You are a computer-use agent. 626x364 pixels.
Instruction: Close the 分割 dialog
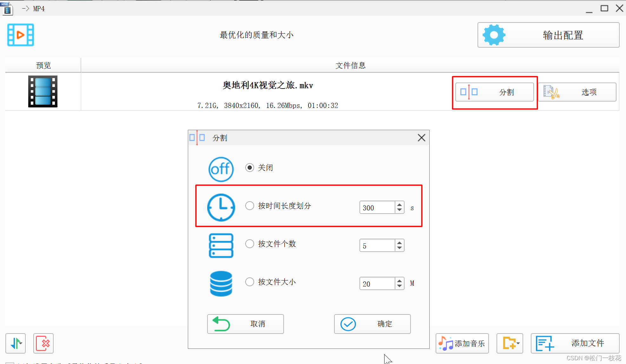point(421,138)
